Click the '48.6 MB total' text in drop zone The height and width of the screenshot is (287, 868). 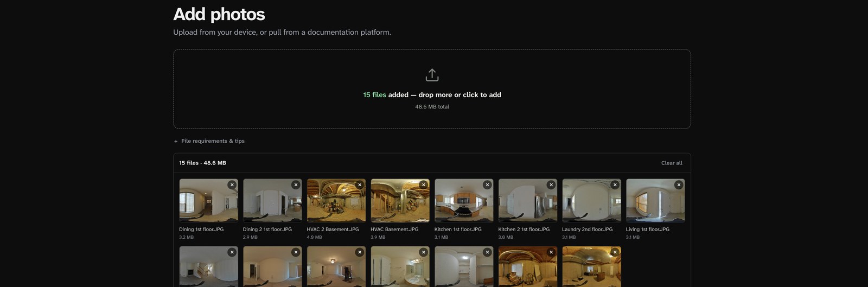pos(432,107)
